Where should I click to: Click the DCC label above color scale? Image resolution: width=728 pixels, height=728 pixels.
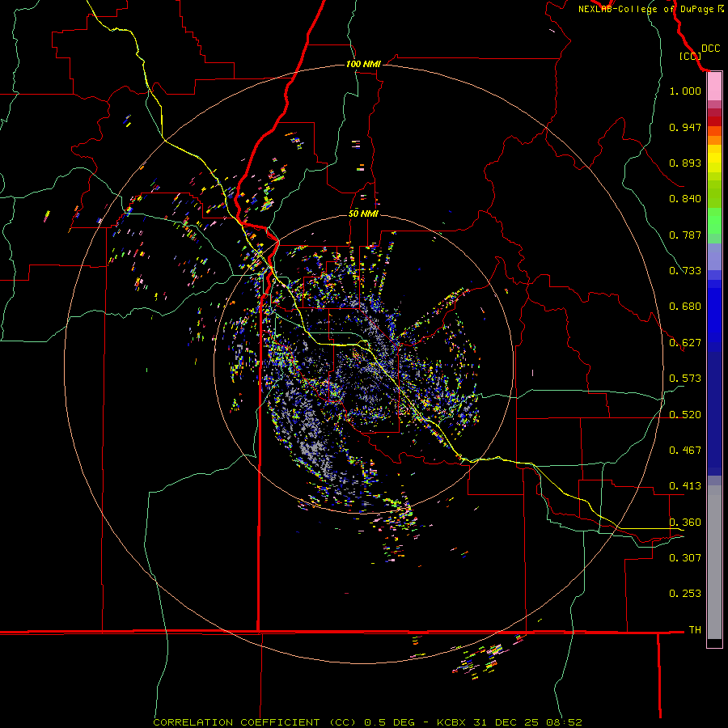[x=710, y=49]
